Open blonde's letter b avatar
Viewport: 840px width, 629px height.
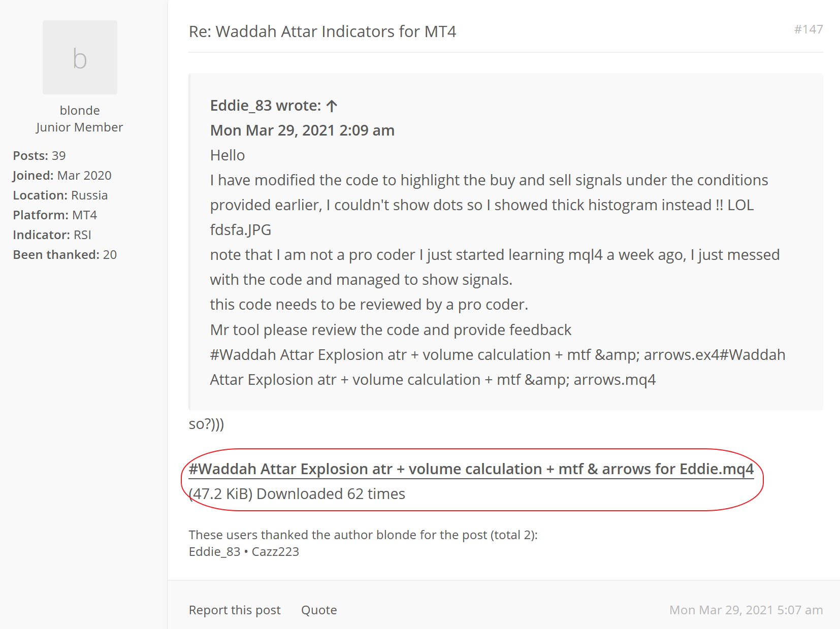tap(80, 57)
